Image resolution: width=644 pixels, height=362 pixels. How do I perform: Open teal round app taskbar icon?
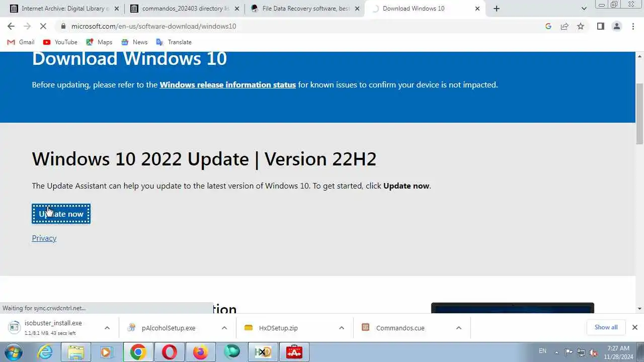[232, 352]
